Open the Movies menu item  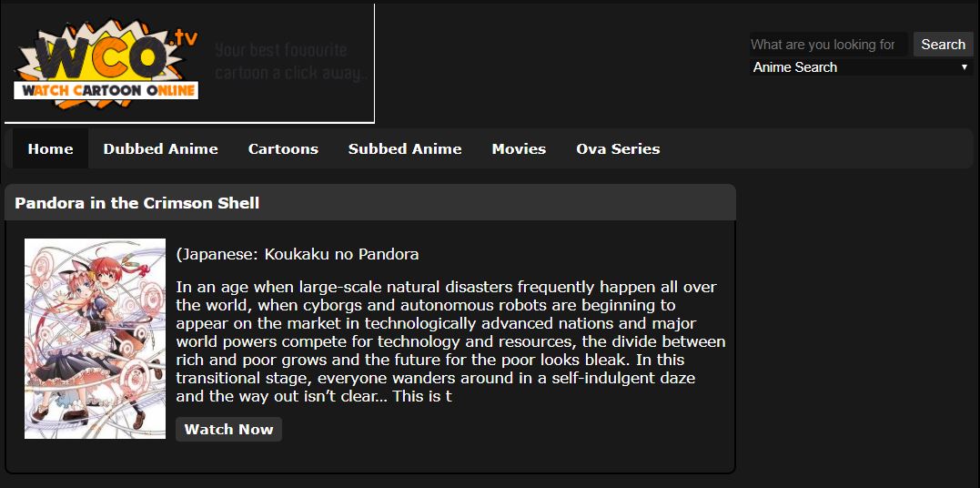coord(519,149)
